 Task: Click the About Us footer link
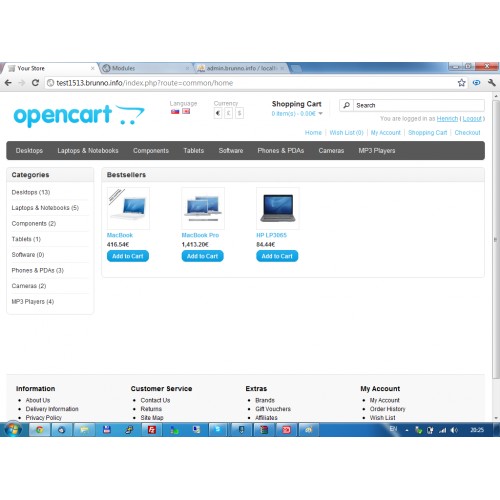coord(38,400)
